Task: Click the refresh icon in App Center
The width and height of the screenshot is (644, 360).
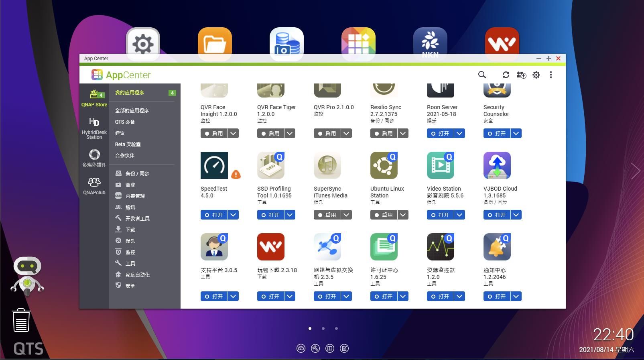Action: click(506, 75)
